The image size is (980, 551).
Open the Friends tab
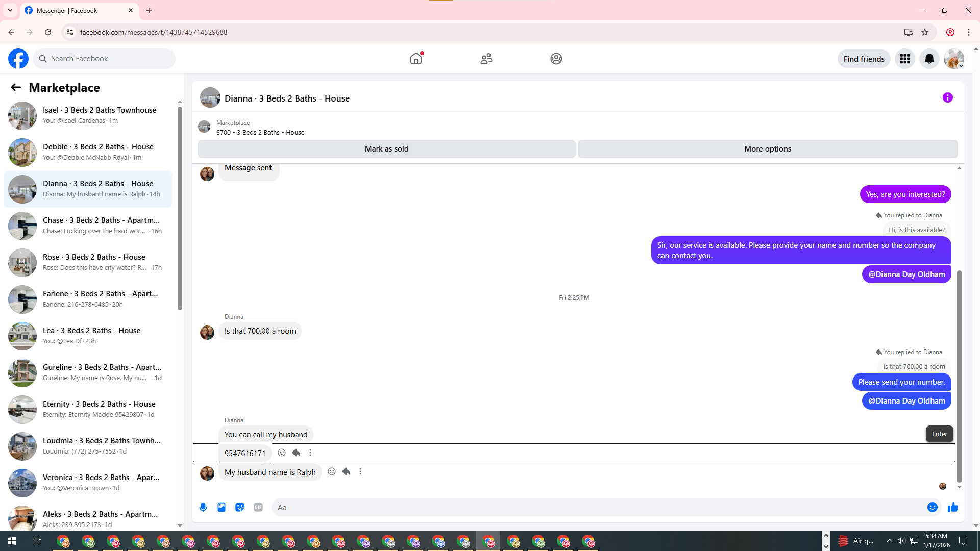486,59
